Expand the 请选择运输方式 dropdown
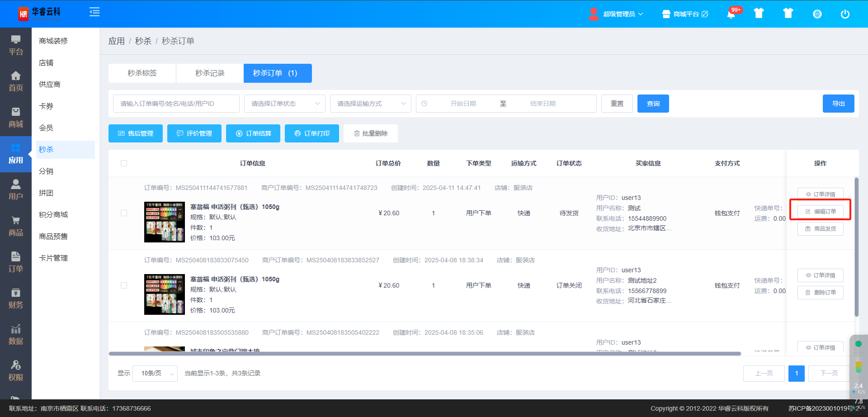This screenshot has width=868, height=417. pyautogui.click(x=370, y=104)
